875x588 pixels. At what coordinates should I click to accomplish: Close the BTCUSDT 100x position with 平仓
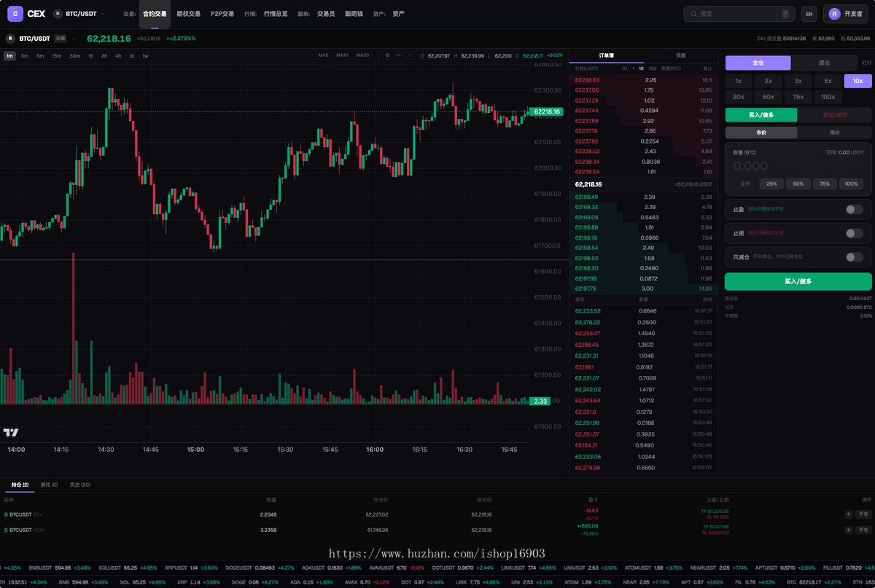coord(863,530)
